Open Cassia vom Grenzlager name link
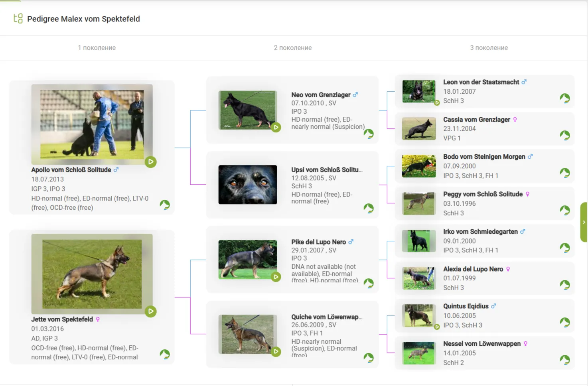This screenshot has width=588, height=386. (x=476, y=120)
